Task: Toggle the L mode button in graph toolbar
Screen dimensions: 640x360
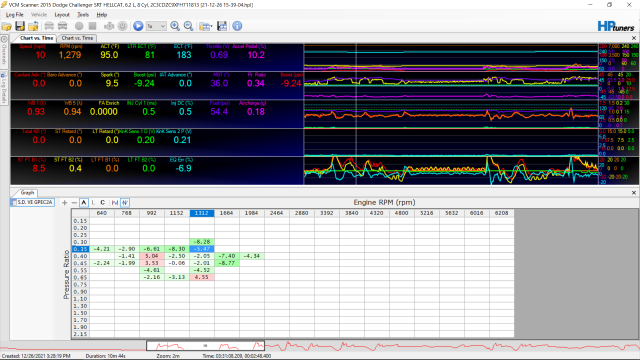Action: point(93,202)
